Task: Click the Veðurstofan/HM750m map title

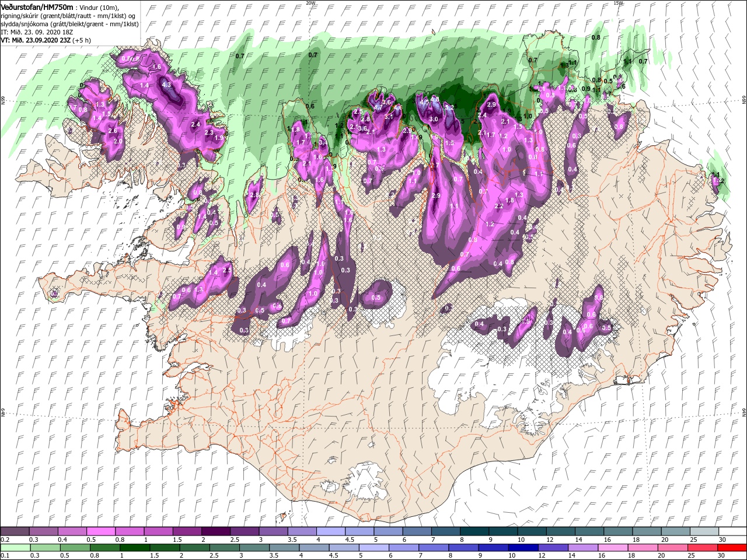Action: [x=37, y=6]
